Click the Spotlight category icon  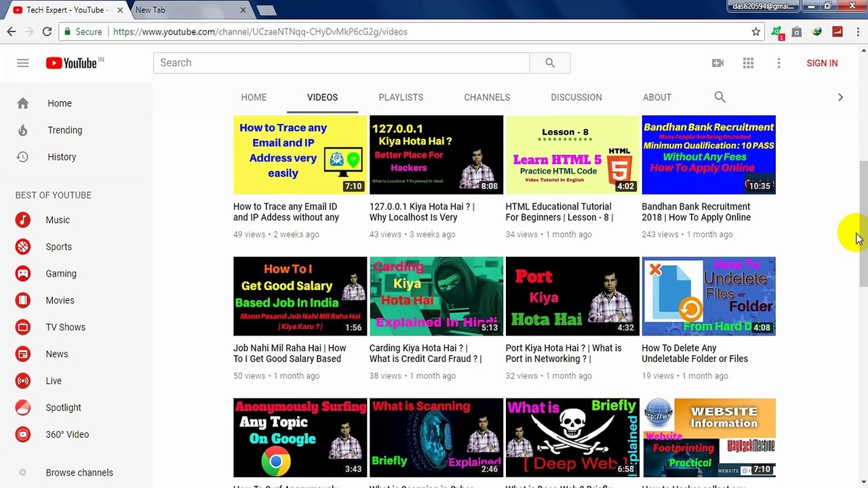23,407
